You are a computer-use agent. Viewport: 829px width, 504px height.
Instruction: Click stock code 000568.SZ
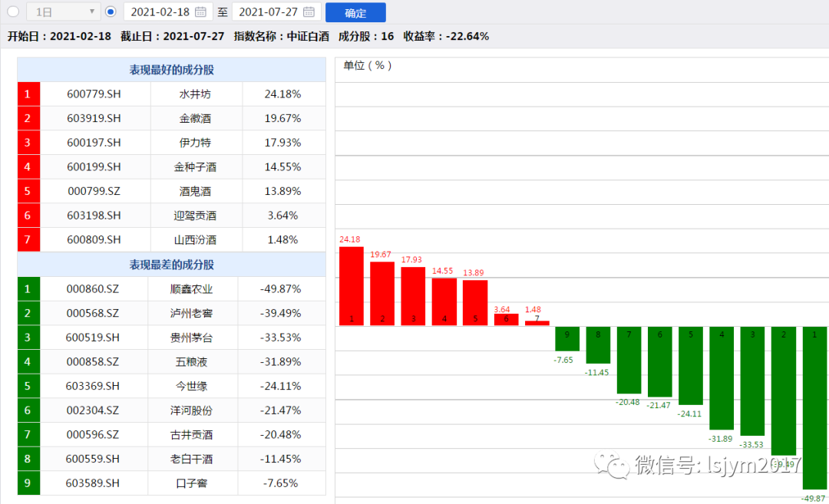93,313
